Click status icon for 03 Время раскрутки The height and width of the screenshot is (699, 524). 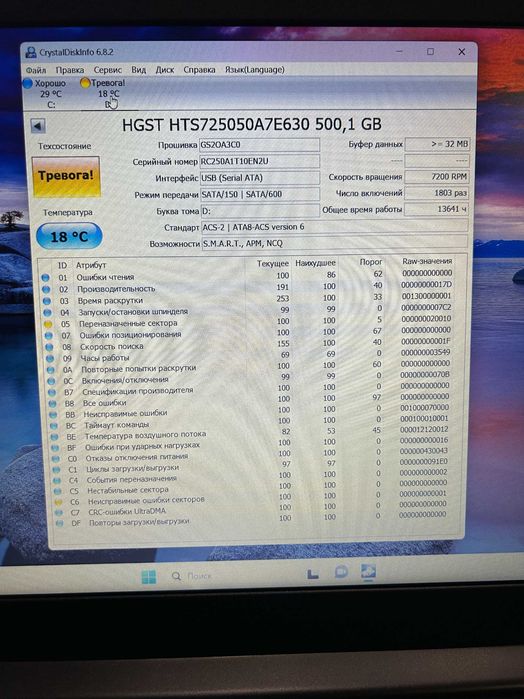(46, 301)
